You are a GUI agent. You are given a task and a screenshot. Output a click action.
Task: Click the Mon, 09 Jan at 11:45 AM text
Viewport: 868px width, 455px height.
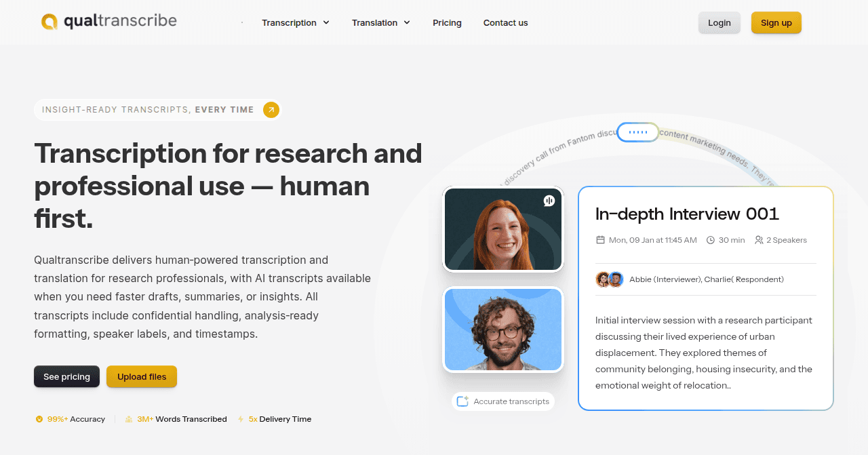tap(653, 240)
